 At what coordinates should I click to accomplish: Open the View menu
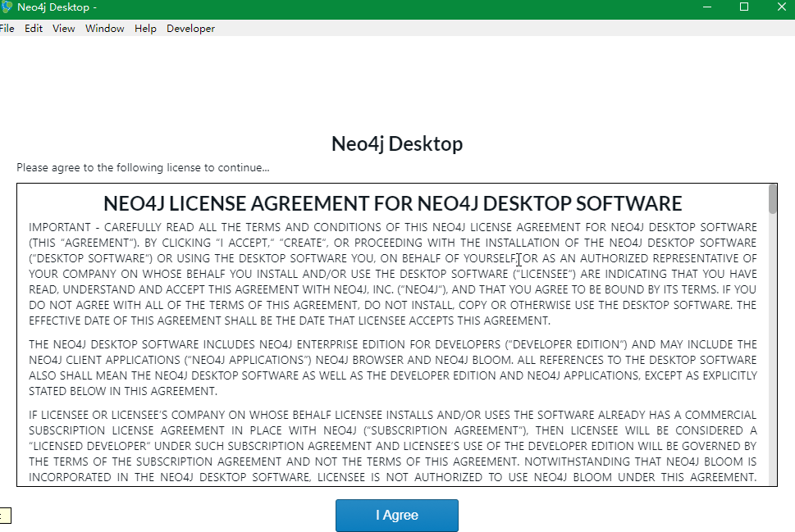coord(63,28)
